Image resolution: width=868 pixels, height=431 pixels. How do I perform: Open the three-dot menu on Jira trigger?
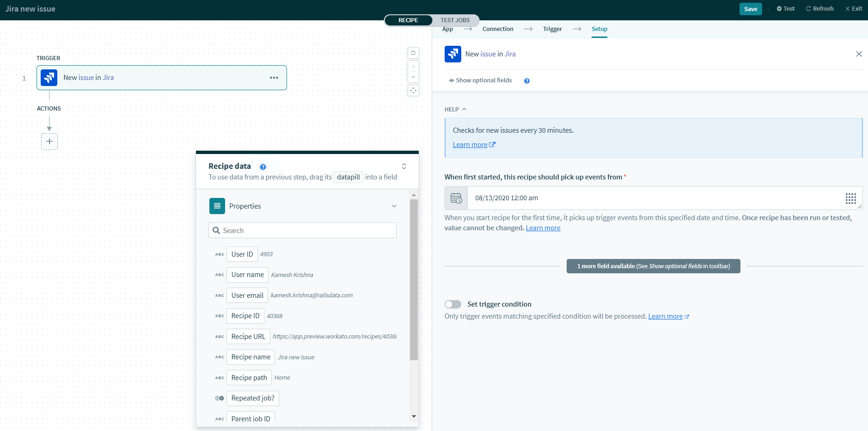point(274,78)
